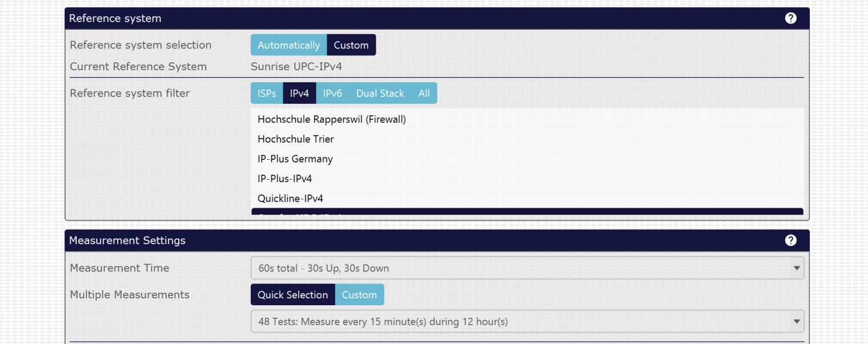Pick IP-Plus Germany in the list

tap(295, 159)
